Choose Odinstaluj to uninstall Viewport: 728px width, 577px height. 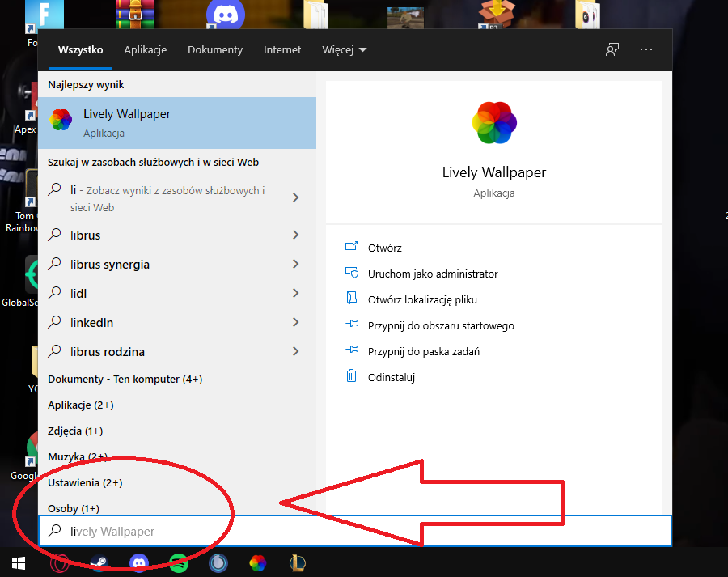pos(391,377)
